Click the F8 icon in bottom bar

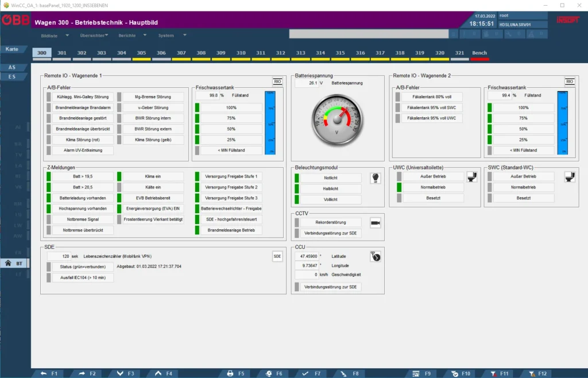[x=343, y=373]
